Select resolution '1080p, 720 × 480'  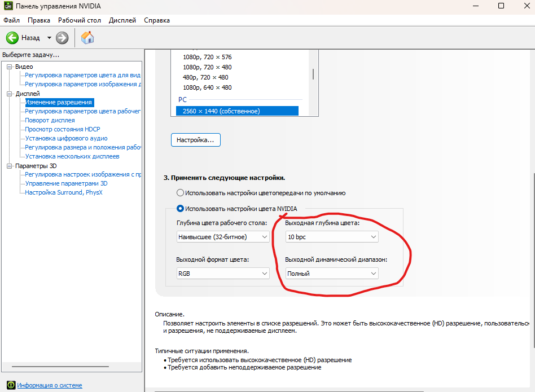pos(207,67)
